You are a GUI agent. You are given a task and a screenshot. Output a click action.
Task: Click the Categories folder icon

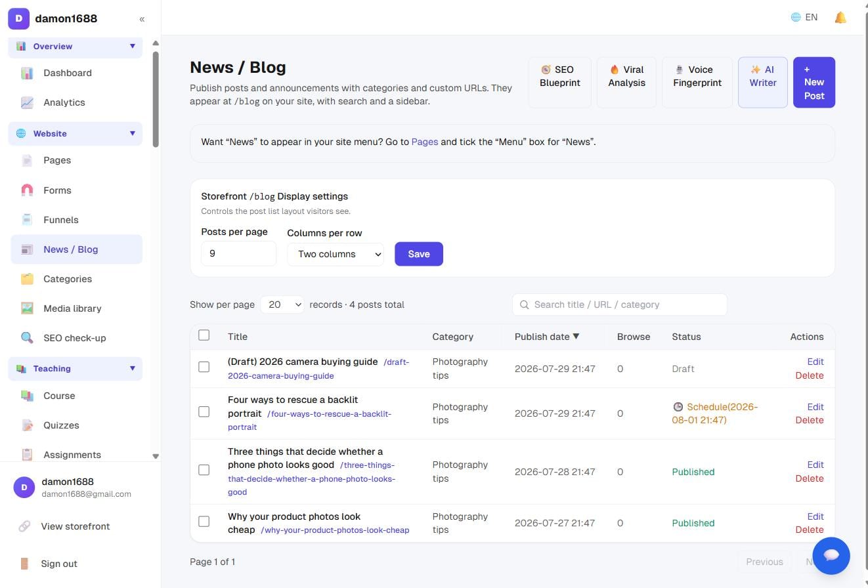27,279
